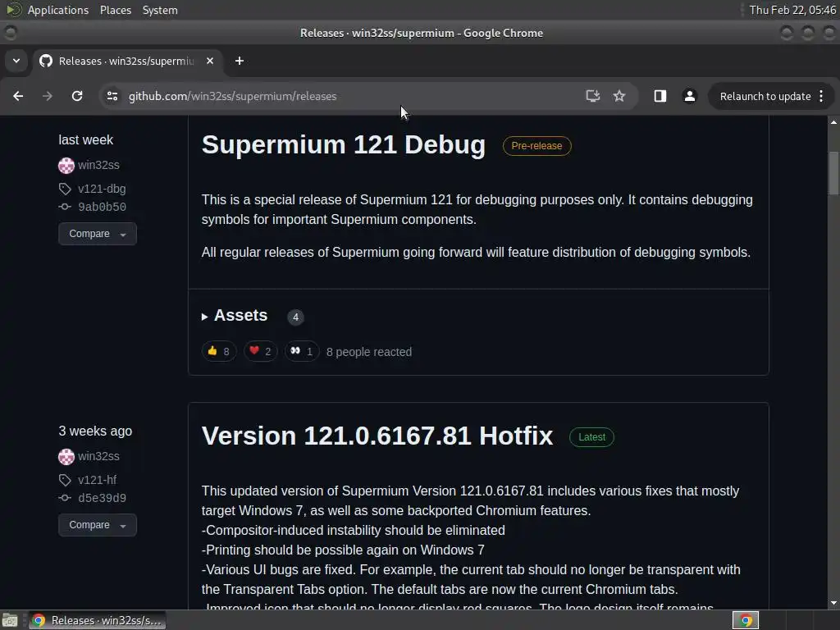
Task: Click the '8 people reacted' text
Action: [x=369, y=352]
